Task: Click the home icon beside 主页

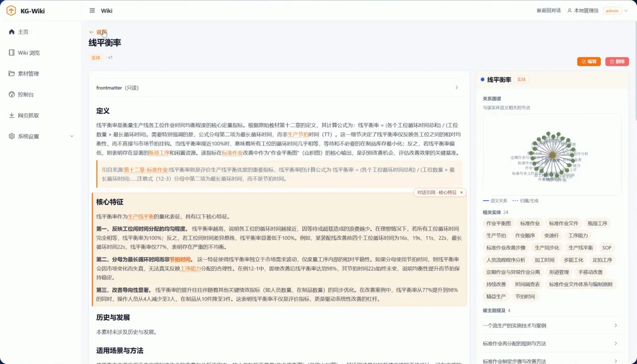Action: pyautogui.click(x=11, y=32)
